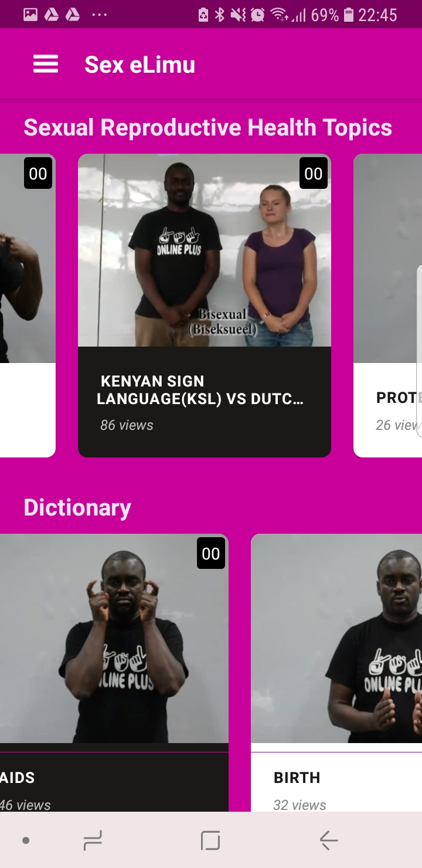Open the Kenyan Sign Language vs Dutch thumbnail
This screenshot has height=868, width=422.
(205, 250)
